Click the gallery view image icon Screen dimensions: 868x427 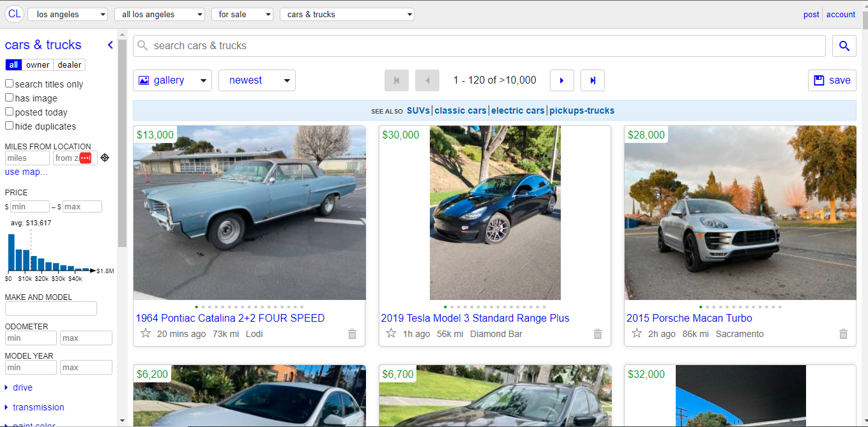coord(144,80)
